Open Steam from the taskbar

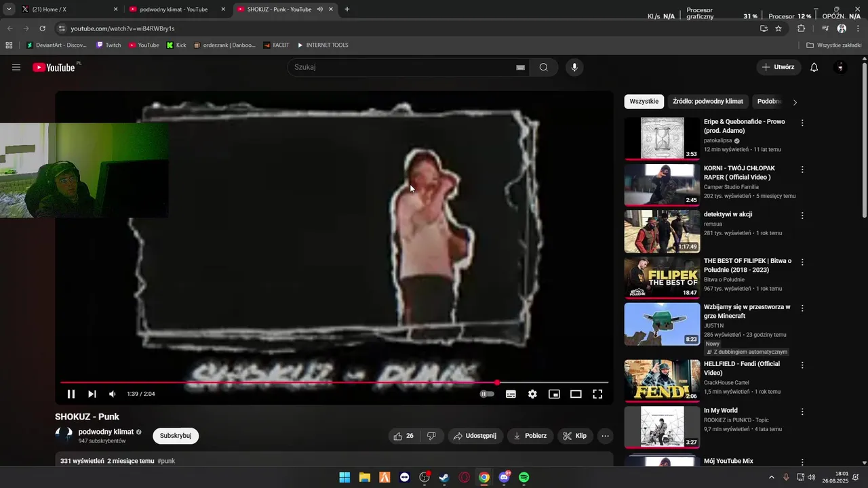pos(444,477)
